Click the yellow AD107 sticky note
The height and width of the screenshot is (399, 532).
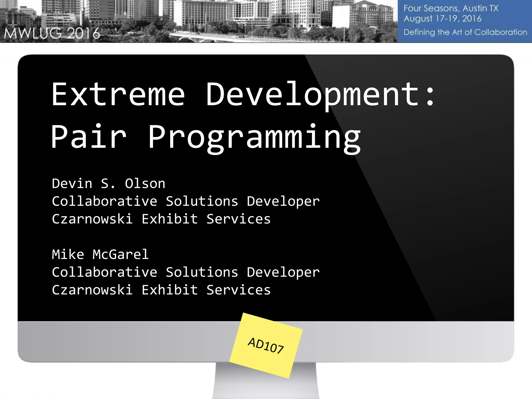(x=266, y=345)
